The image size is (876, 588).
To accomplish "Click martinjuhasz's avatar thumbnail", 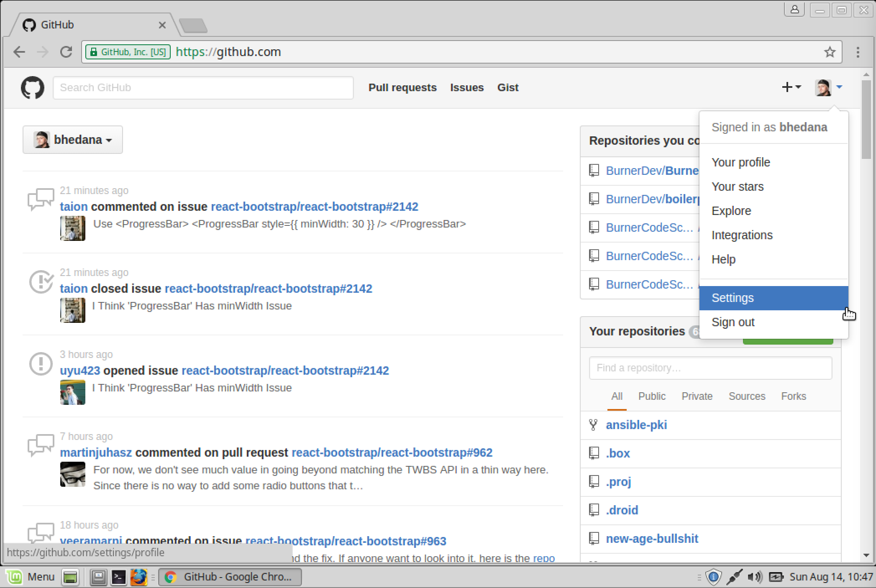I will tap(73, 474).
